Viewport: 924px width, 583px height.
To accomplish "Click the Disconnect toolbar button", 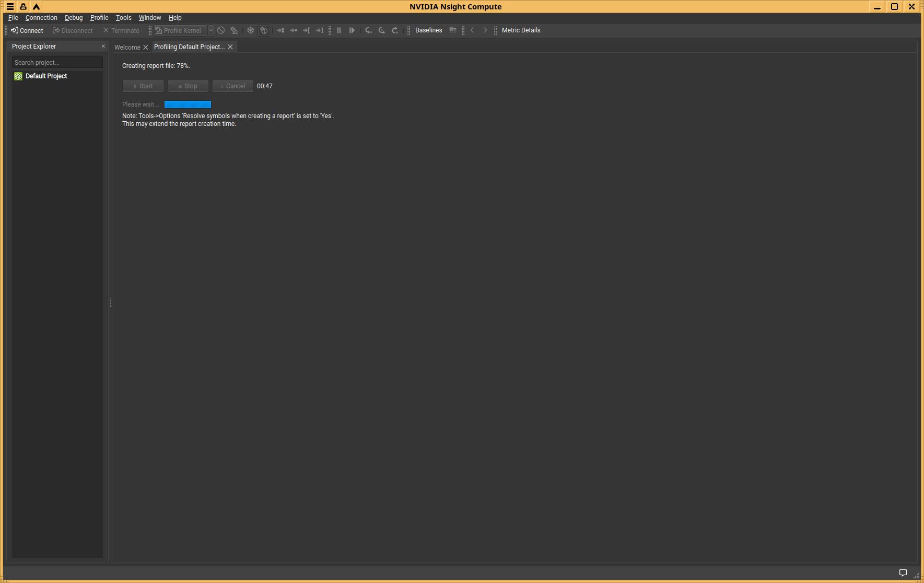I will click(73, 30).
